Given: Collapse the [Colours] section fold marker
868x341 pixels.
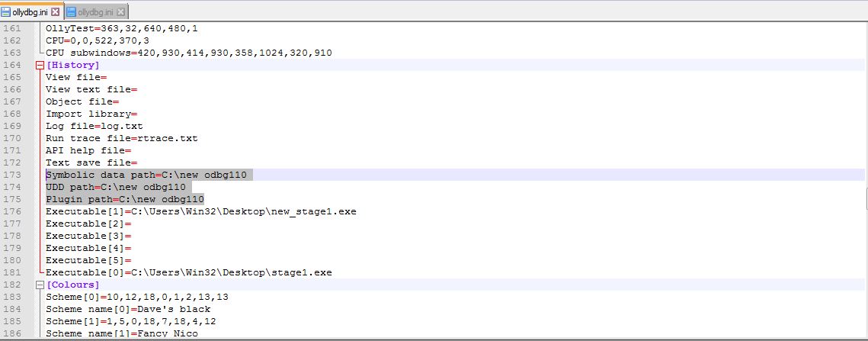Looking at the screenshot, I should [x=40, y=285].
